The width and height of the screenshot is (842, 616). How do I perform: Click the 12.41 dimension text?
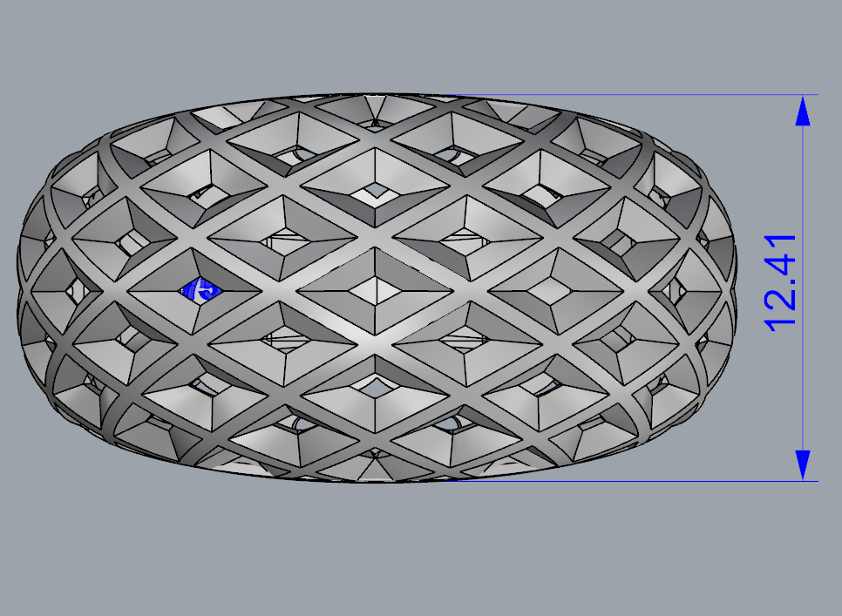(x=781, y=281)
